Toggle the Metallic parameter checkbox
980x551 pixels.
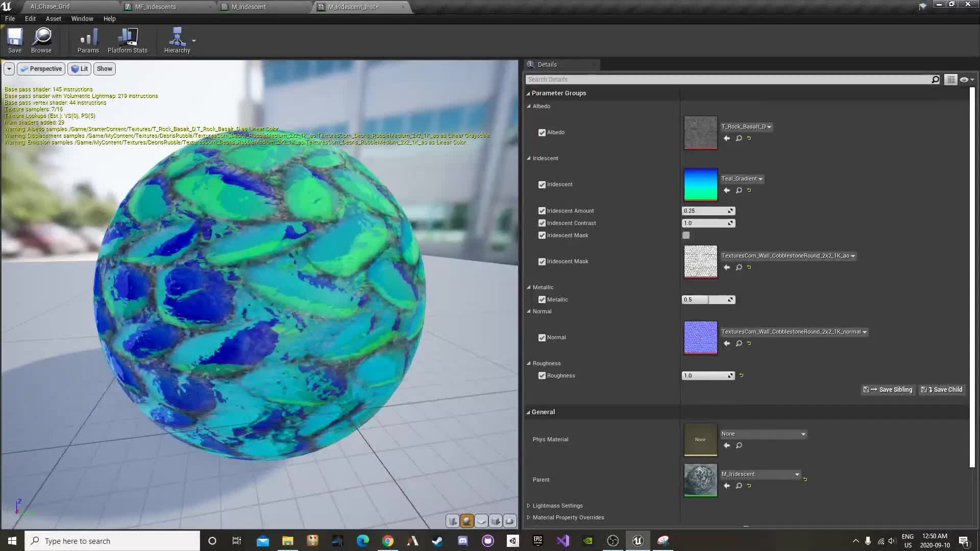point(542,299)
